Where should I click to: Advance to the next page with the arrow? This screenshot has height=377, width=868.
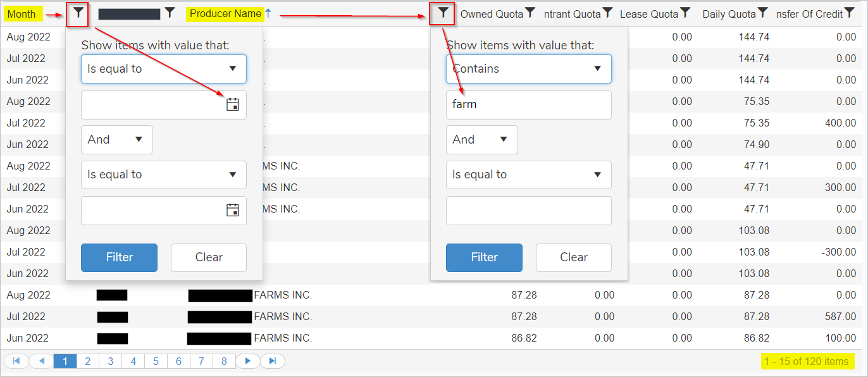(248, 360)
